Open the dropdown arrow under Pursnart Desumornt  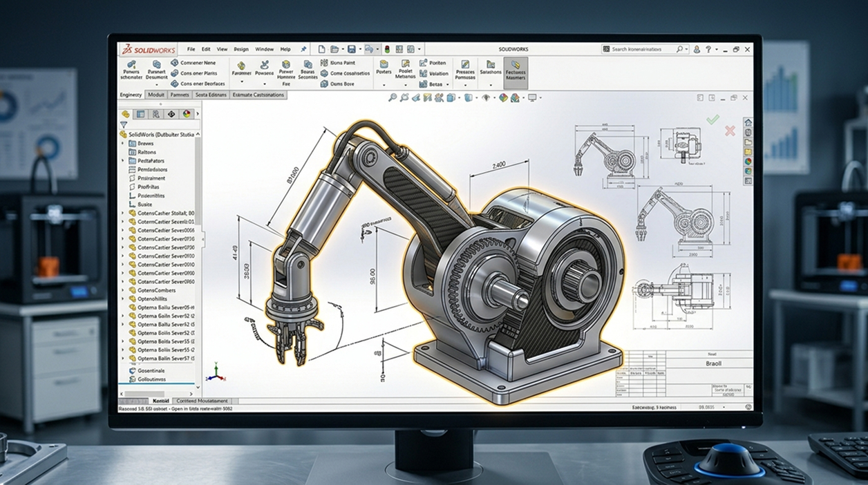click(157, 84)
